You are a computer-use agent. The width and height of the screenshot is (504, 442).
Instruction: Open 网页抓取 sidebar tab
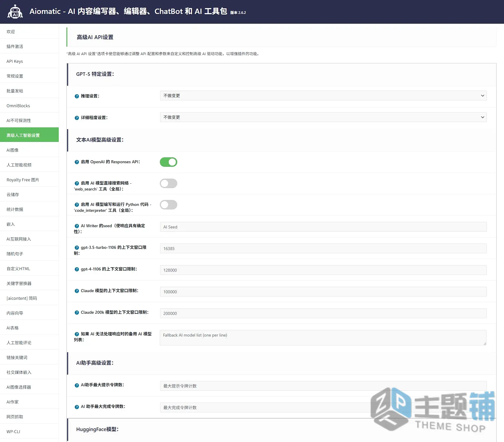(x=29, y=417)
